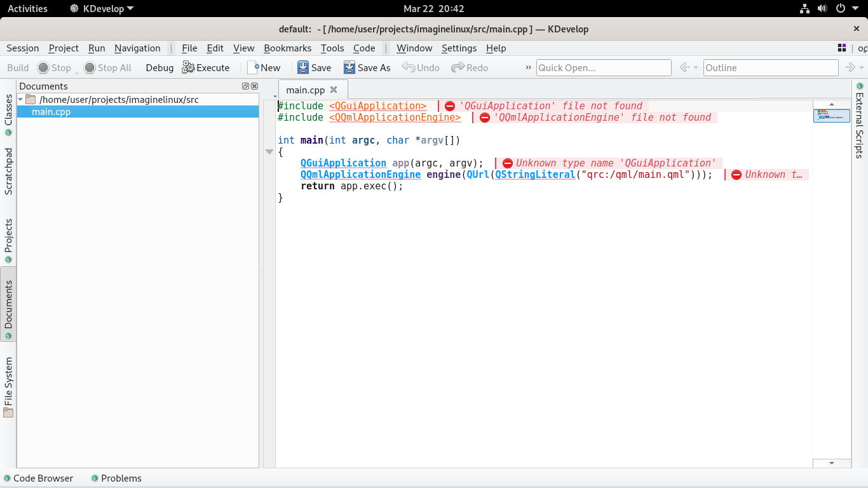Open the back navigation history dropdown arrow
The height and width of the screenshot is (488, 868).
696,68
